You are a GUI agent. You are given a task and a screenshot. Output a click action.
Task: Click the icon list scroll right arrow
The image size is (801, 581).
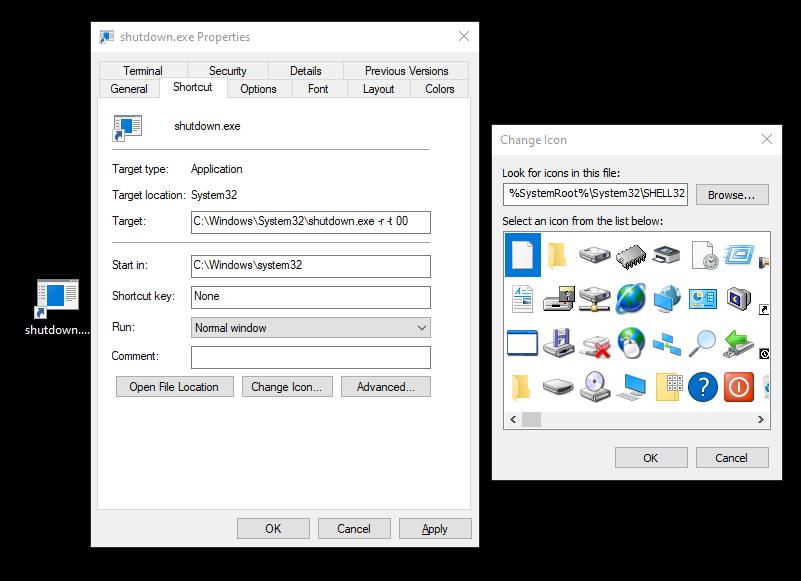[761, 420]
